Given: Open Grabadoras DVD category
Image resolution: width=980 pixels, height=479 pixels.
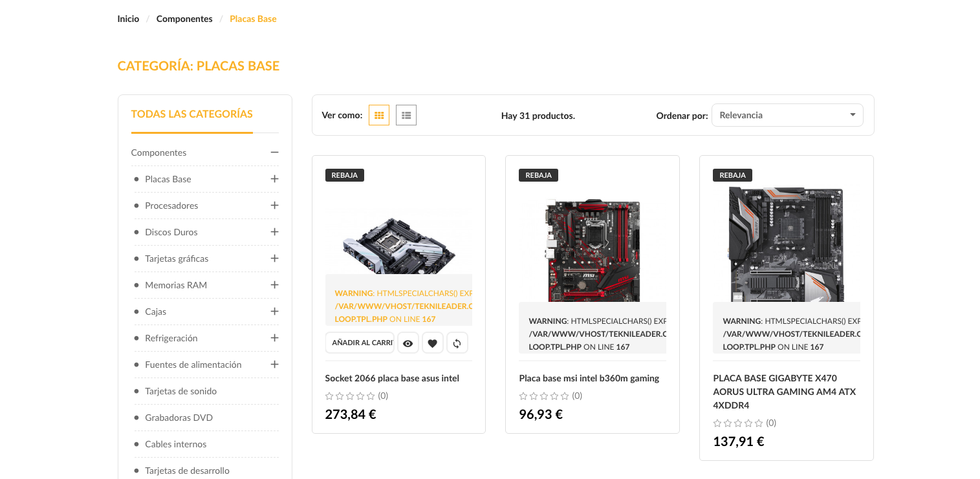Looking at the screenshot, I should tap(179, 418).
